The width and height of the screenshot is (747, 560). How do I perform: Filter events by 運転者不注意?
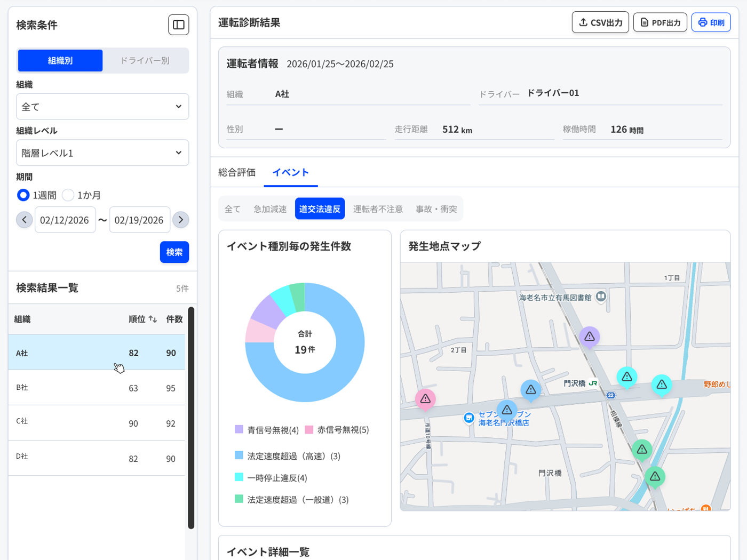tap(378, 209)
